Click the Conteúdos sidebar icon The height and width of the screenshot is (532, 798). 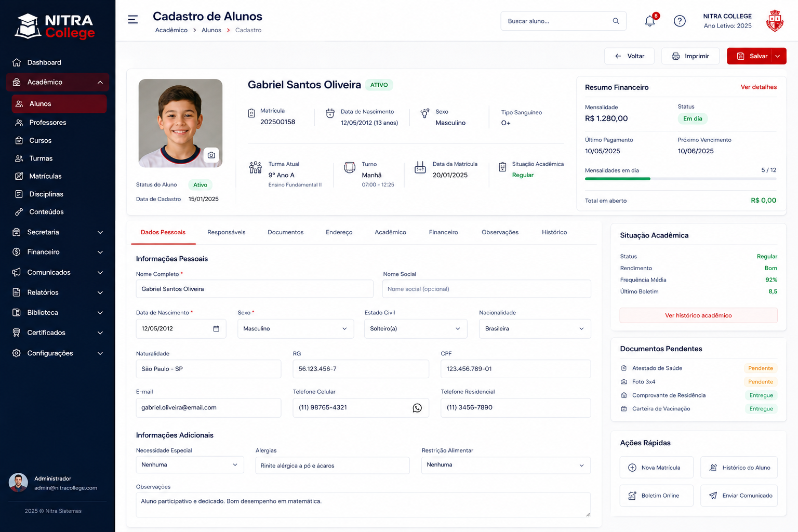pos(19,212)
